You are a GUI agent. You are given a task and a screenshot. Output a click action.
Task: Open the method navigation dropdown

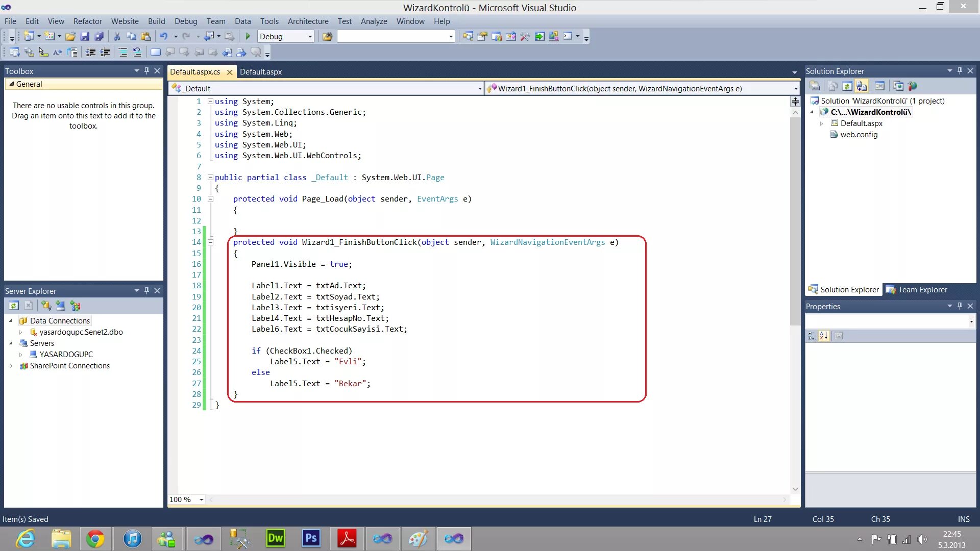click(795, 89)
